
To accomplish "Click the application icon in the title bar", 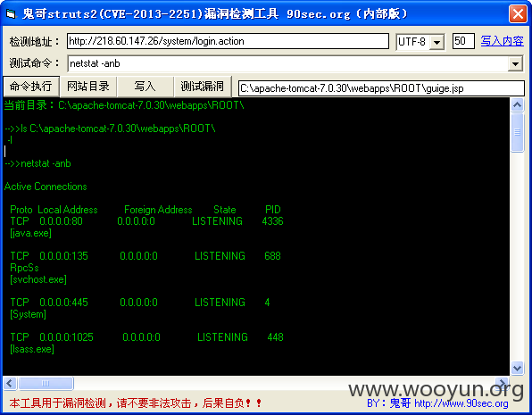I will tap(12, 14).
